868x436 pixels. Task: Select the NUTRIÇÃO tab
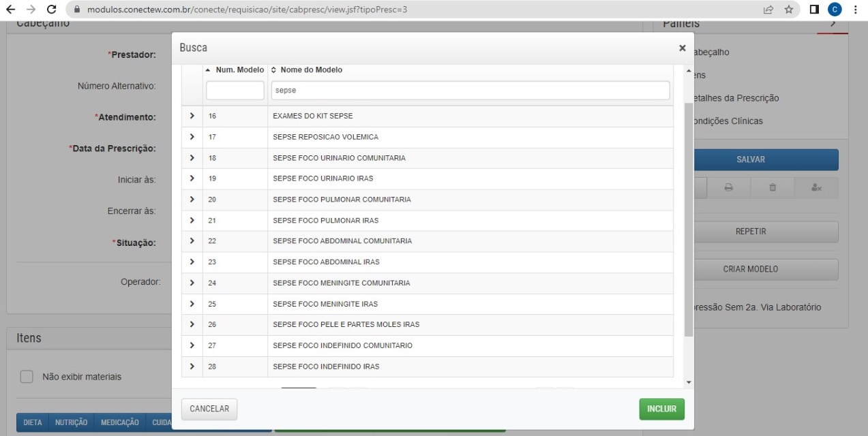pos(72,422)
